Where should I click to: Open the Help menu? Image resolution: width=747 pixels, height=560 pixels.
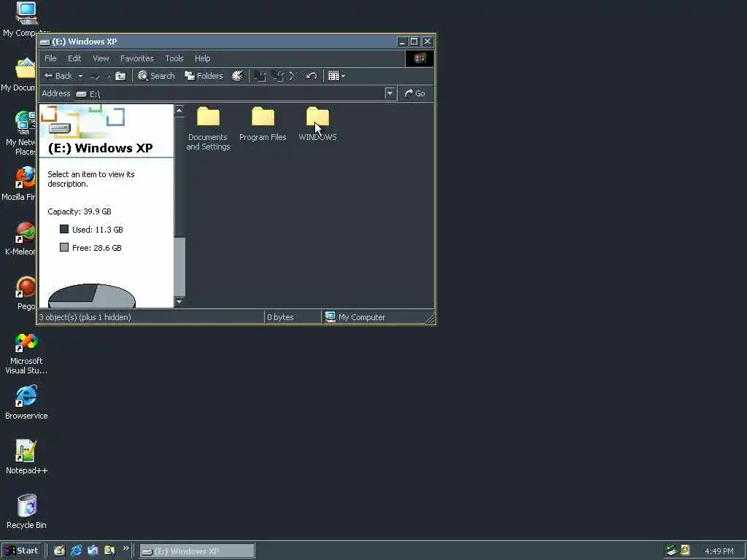click(202, 58)
